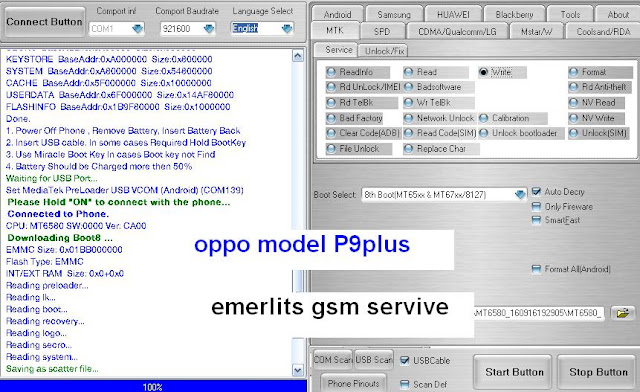
Task: Open the firmware file browse folder icon
Action: [x=623, y=313]
